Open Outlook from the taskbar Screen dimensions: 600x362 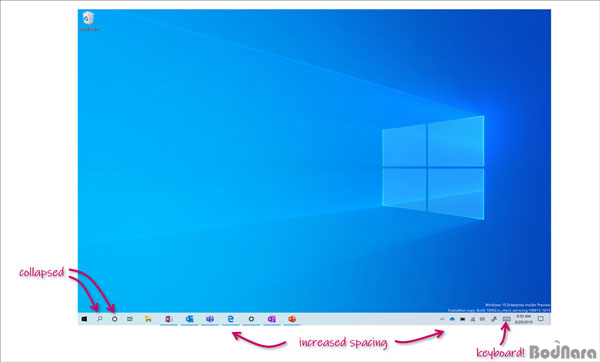point(189,319)
